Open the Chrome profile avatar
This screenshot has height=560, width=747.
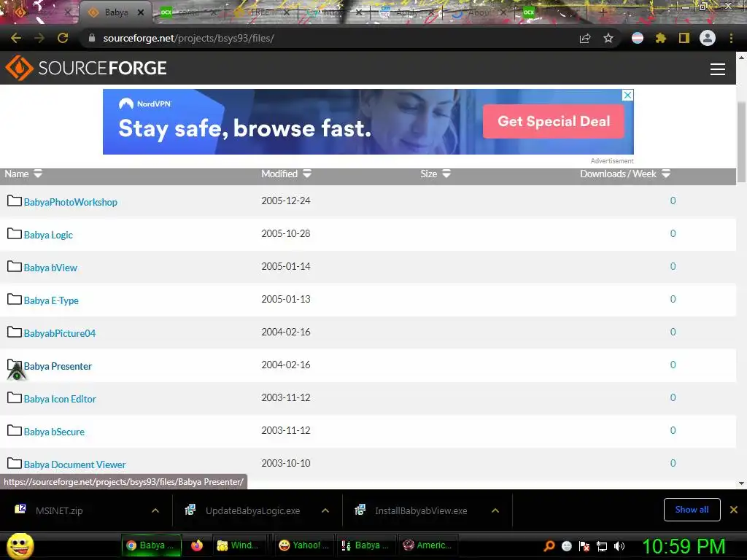[x=708, y=38]
